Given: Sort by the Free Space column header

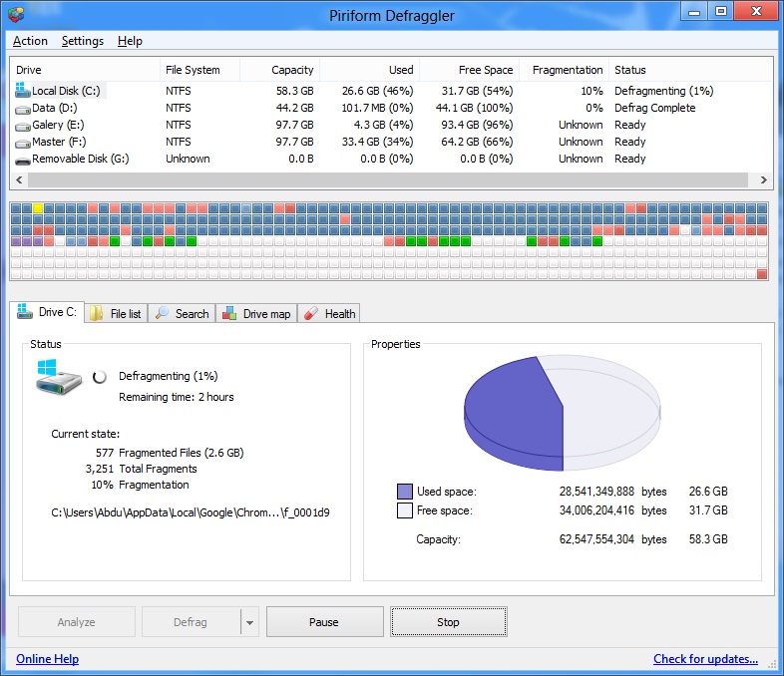Looking at the screenshot, I should pos(470,70).
